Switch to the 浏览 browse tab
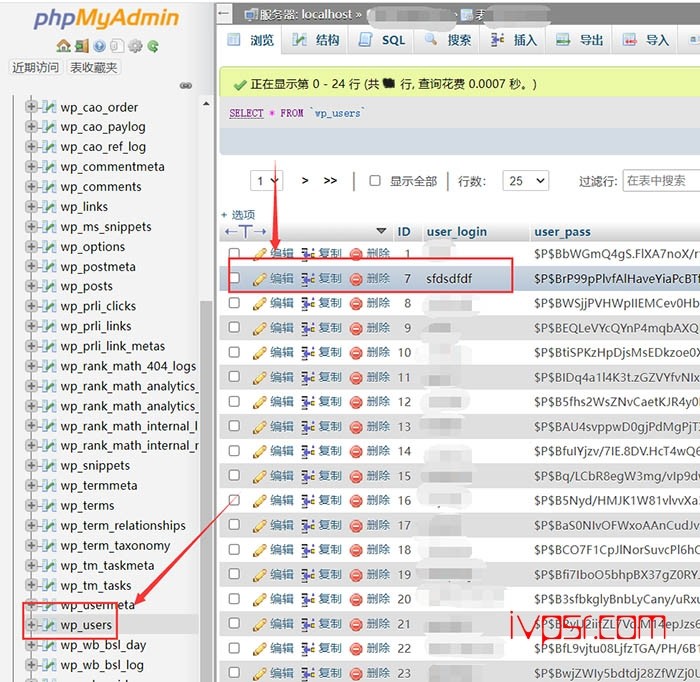 point(250,40)
